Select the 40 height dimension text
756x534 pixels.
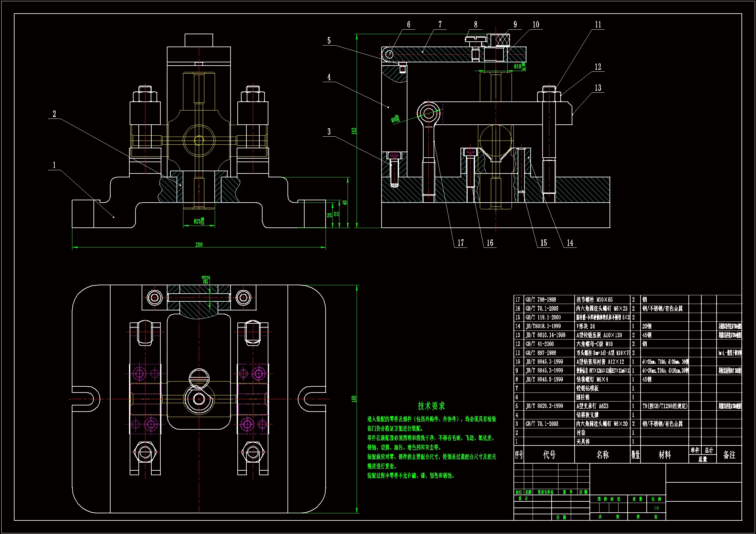tap(345, 202)
